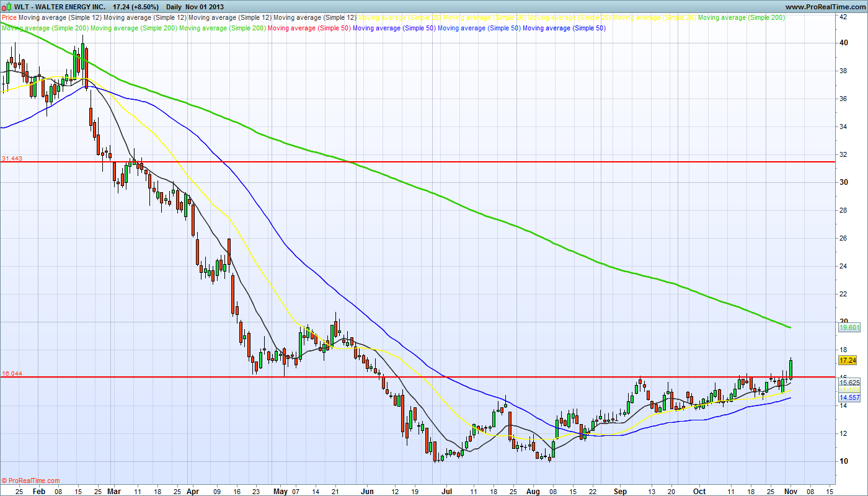Click the 12 price axis label
This screenshot has height=496, width=868.
click(844, 433)
